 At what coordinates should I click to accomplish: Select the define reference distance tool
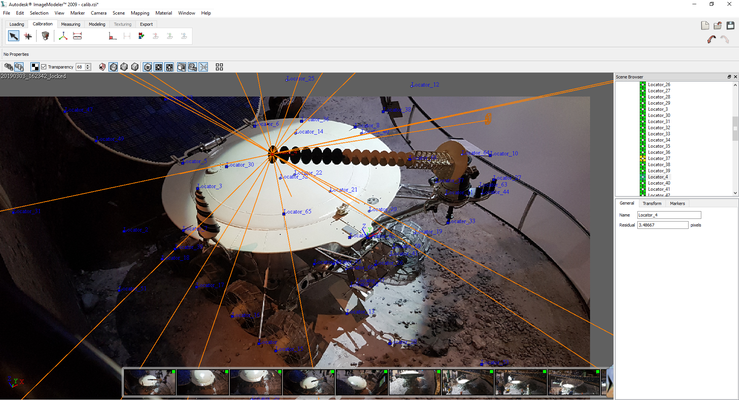tap(78, 36)
